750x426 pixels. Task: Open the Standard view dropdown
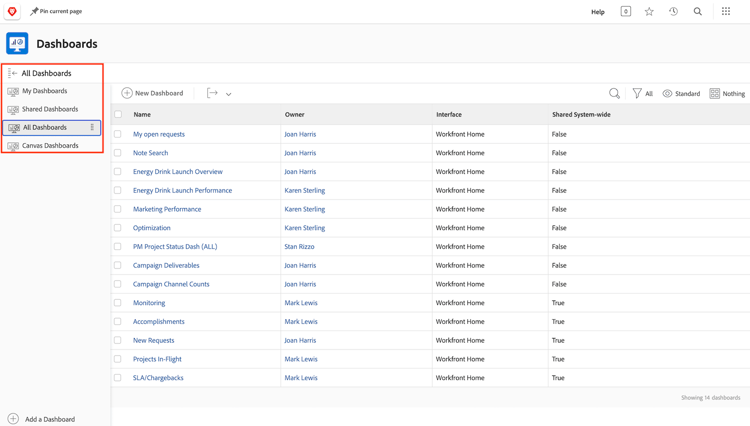pos(681,93)
